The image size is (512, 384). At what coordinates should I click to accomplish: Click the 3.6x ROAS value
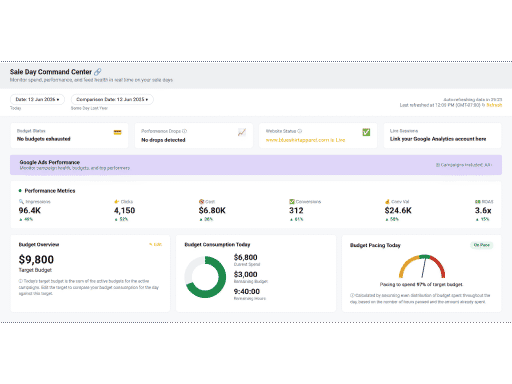coord(483,211)
